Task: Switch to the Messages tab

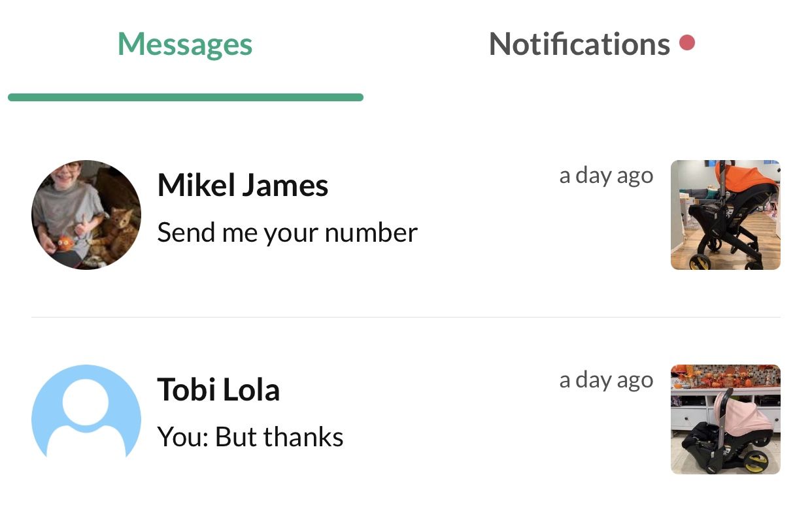Action: click(x=185, y=49)
